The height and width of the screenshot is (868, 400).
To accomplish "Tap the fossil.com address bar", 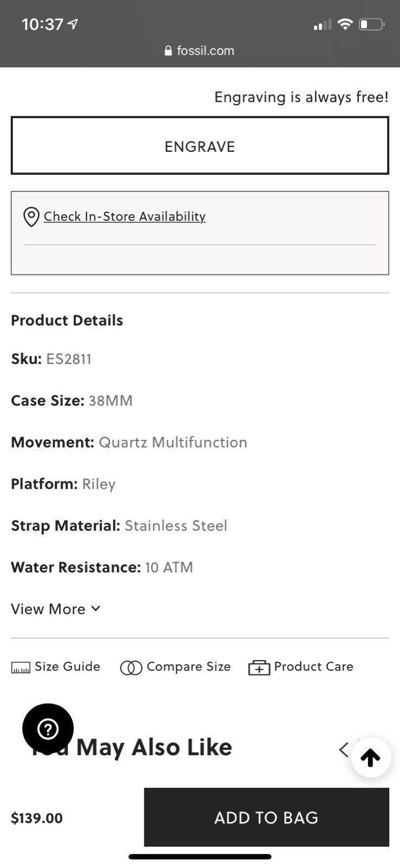I will coord(200,51).
